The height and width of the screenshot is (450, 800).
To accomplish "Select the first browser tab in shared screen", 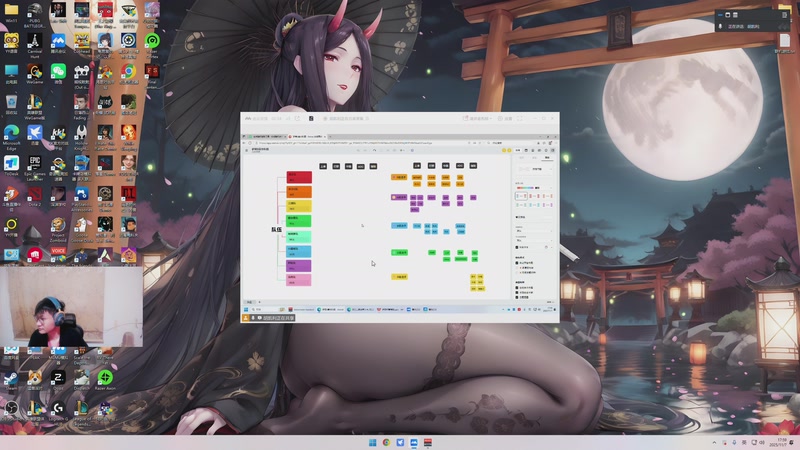I will pos(266,137).
